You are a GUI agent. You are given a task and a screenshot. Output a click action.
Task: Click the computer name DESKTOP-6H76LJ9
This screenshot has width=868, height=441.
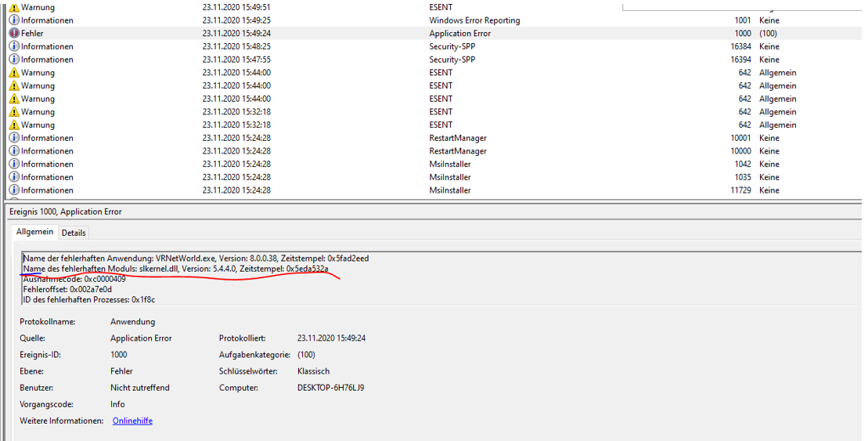tap(331, 388)
